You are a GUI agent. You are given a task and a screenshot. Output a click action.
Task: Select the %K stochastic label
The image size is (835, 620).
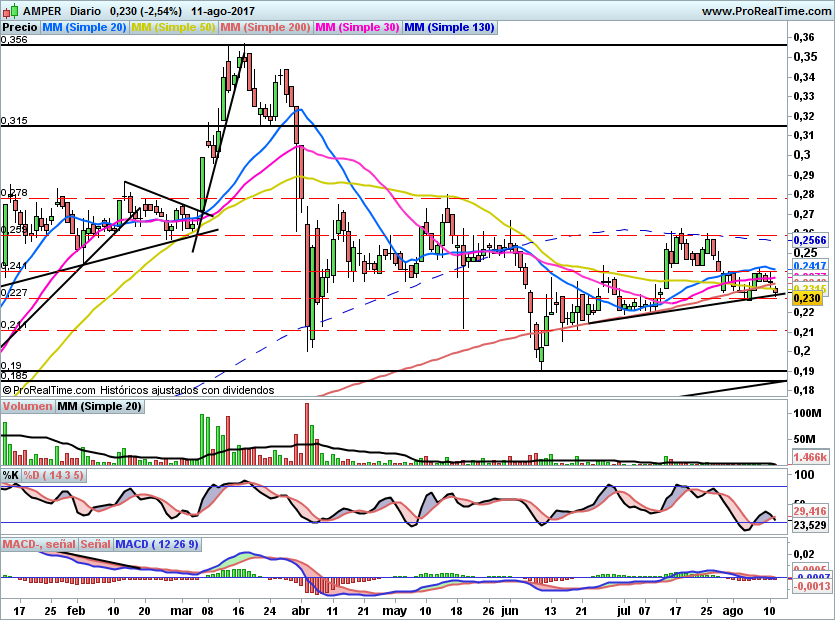(11, 475)
